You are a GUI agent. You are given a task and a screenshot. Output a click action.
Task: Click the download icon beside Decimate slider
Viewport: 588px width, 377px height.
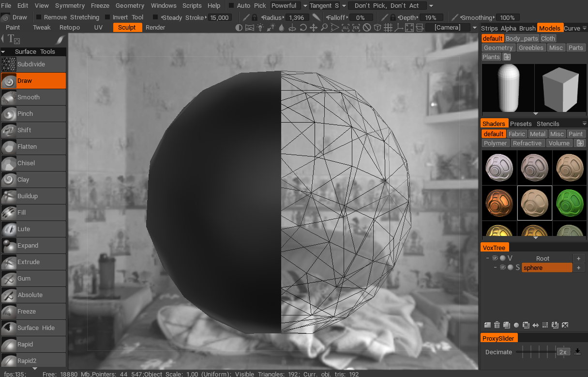pos(577,352)
